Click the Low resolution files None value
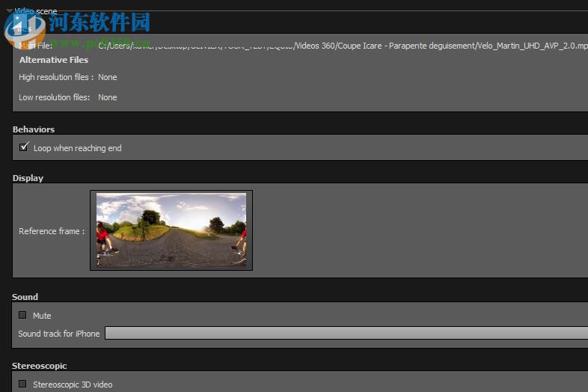This screenshot has width=588, height=392. click(x=107, y=97)
